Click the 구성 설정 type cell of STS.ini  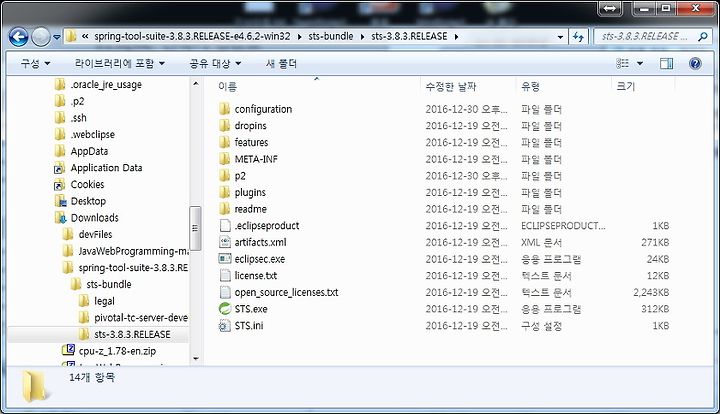[541, 326]
